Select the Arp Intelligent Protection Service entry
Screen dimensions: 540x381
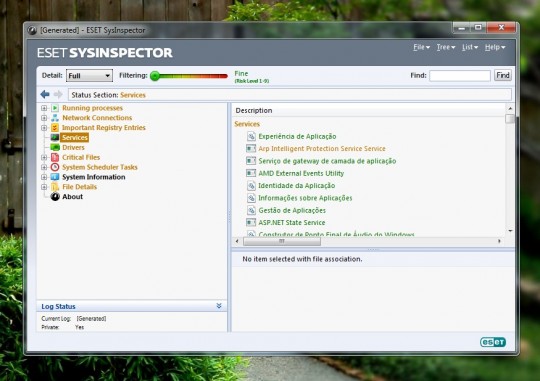[322, 148]
